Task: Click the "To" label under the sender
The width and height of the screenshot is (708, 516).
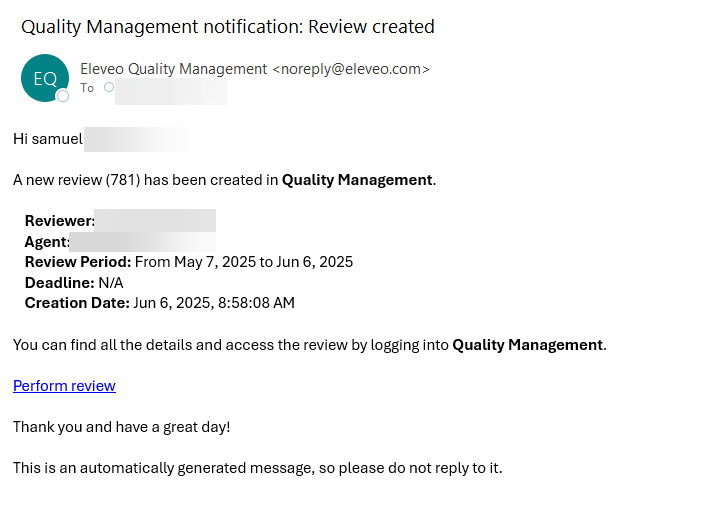Action: [x=87, y=88]
